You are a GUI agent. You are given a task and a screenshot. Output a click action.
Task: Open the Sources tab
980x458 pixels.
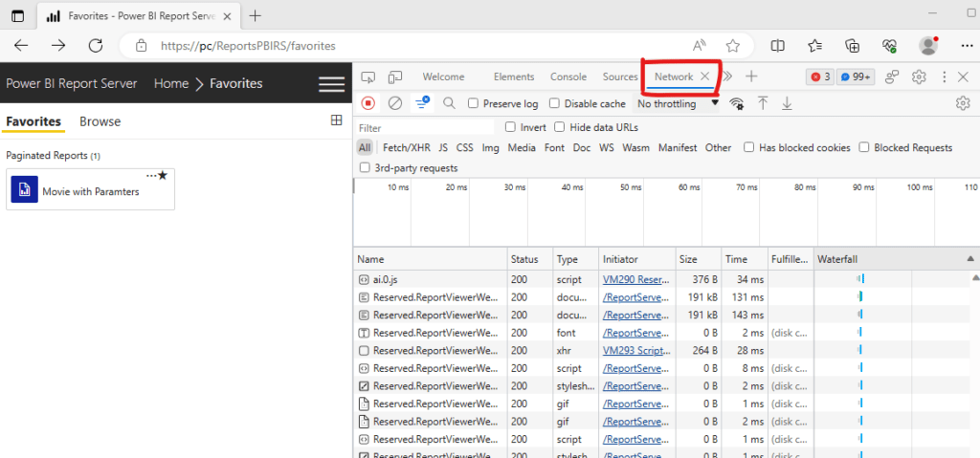[x=620, y=76]
